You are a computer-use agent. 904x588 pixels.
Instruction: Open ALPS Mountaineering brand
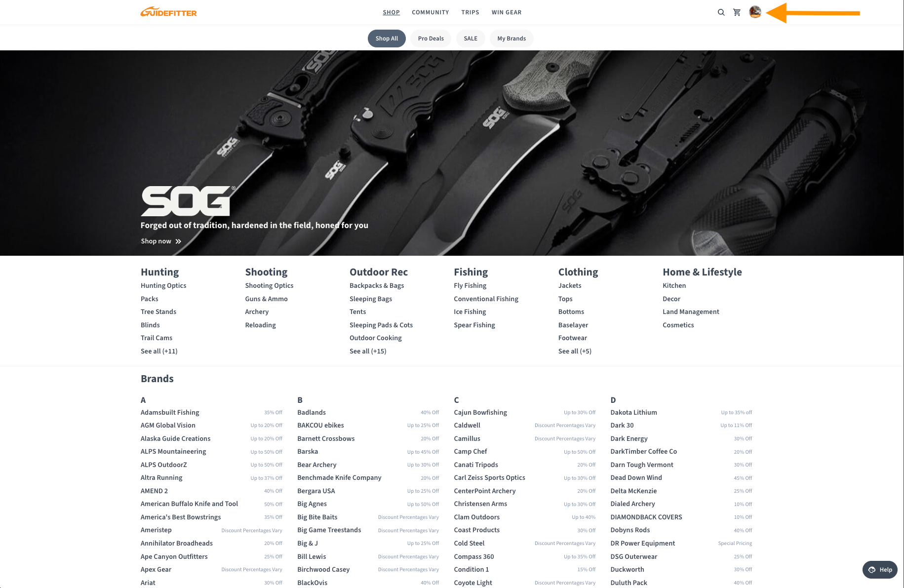click(x=173, y=452)
